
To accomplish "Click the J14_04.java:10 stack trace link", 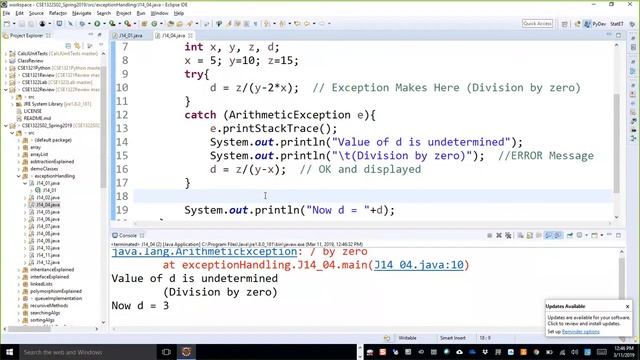I will [419, 265].
